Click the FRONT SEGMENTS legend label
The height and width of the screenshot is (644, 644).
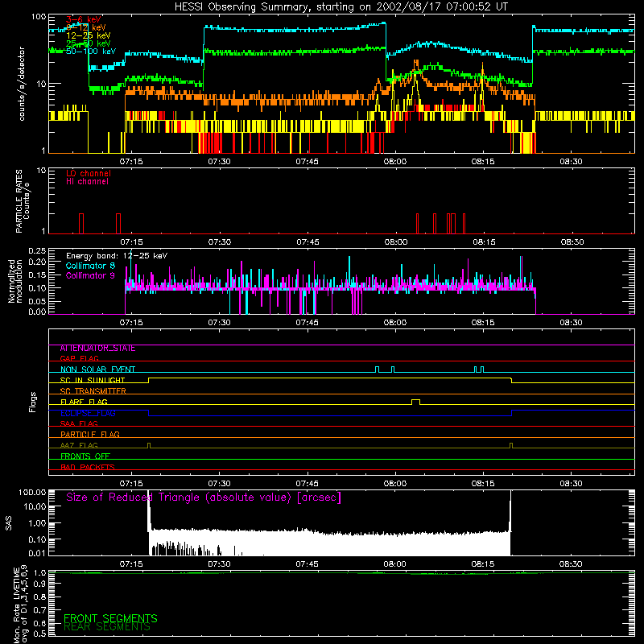(x=110, y=618)
